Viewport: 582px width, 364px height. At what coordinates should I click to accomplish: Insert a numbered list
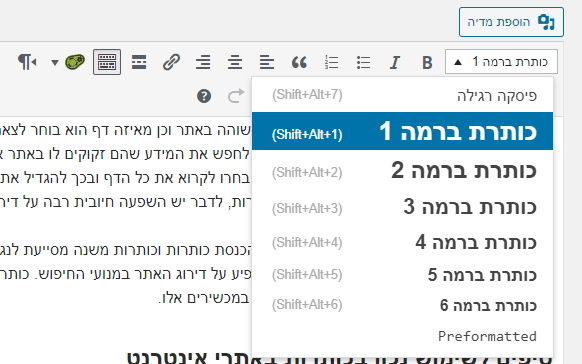[x=331, y=62]
